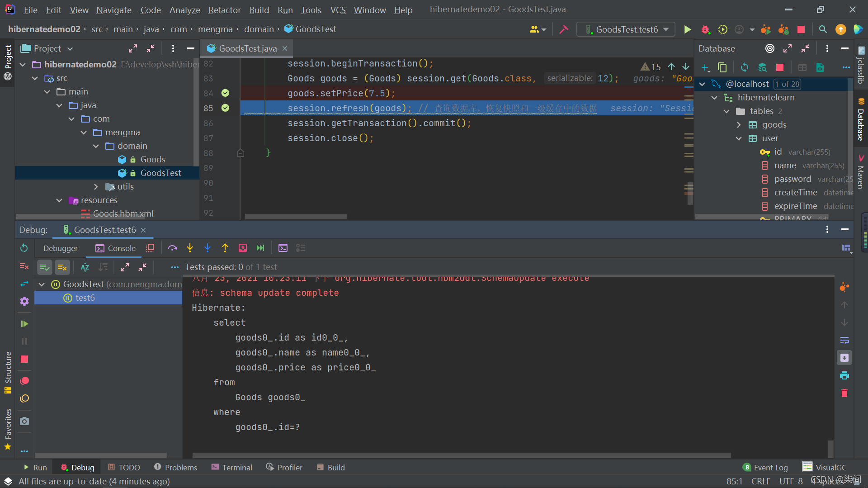
Task: Switch to Console tab
Action: (115, 248)
